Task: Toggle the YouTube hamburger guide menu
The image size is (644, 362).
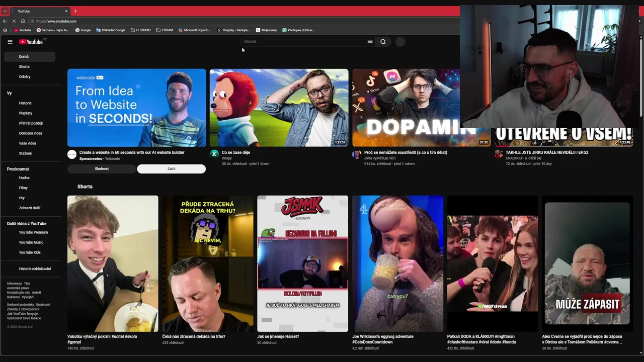Action: pyautogui.click(x=10, y=42)
